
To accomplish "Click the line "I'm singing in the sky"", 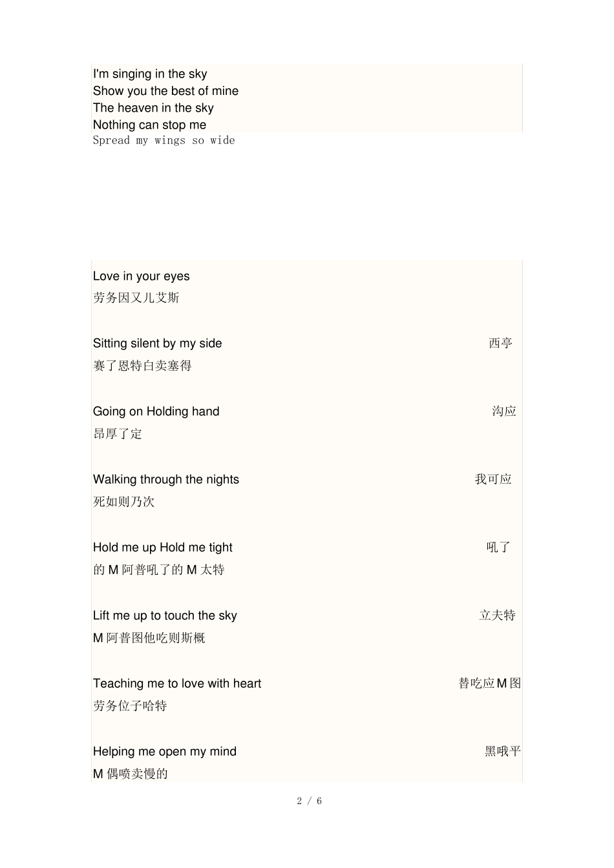I will pos(150,74).
